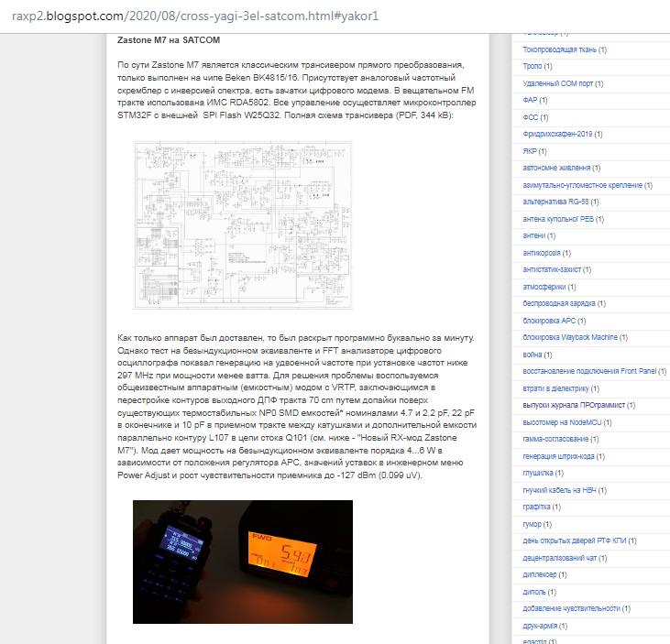670x644 pixels.
Task: Open tag 'война'
Action: [x=533, y=355]
